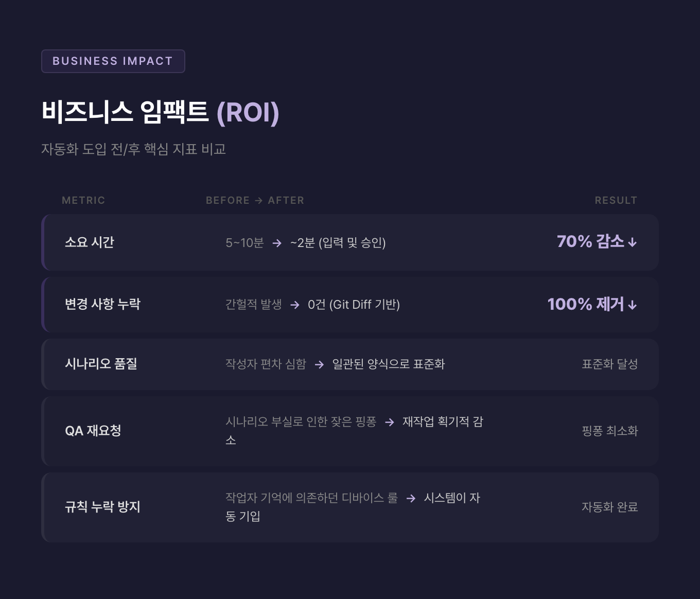Click the arrow icon in QA 재요청 row
The height and width of the screenshot is (599, 700).
click(390, 422)
